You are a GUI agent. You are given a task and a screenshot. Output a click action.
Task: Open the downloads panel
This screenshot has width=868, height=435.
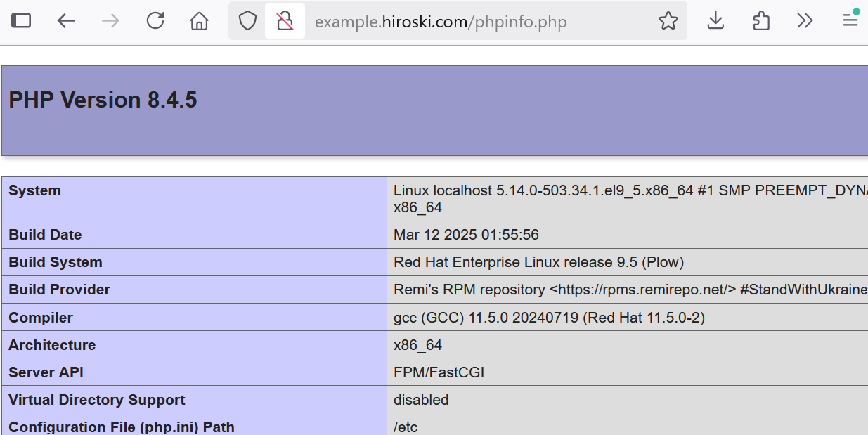point(715,20)
